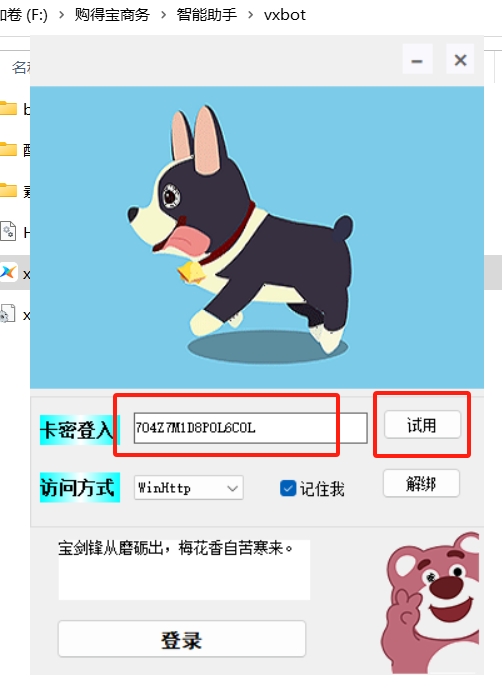Close the login dialog window
This screenshot has width=502, height=689.
click(x=460, y=60)
